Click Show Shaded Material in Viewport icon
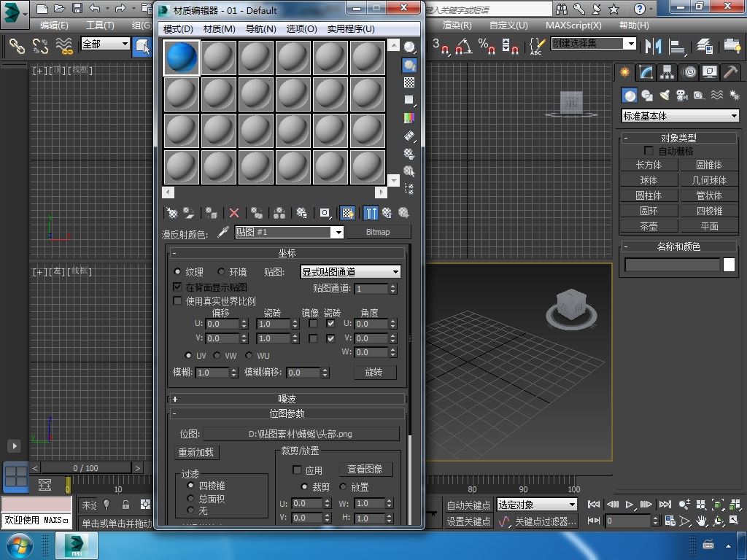The height and width of the screenshot is (560, 747). (x=347, y=213)
